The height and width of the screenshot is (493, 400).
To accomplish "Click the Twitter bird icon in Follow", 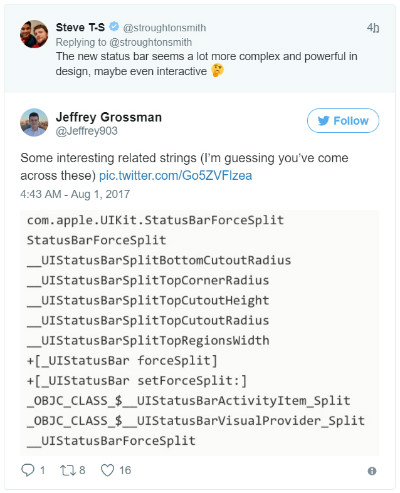I will [x=323, y=121].
